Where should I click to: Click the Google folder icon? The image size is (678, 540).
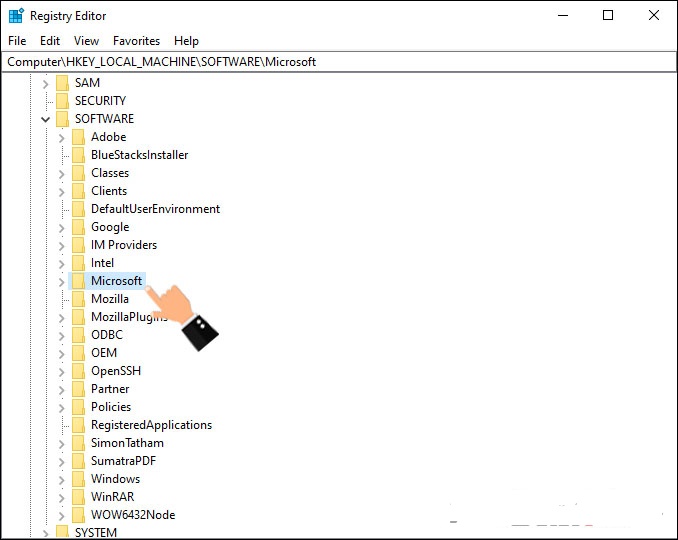[x=78, y=227]
